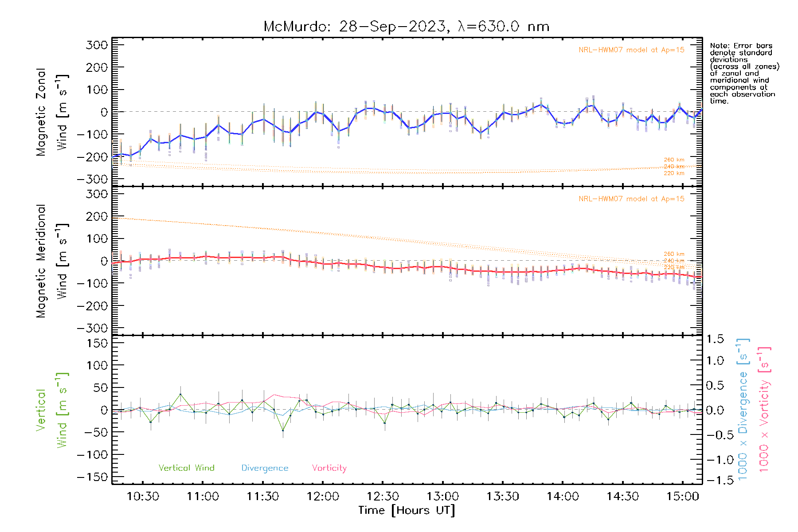
Task: Click the pink 'Vorticity' legend entry
Action: pyautogui.click(x=329, y=468)
